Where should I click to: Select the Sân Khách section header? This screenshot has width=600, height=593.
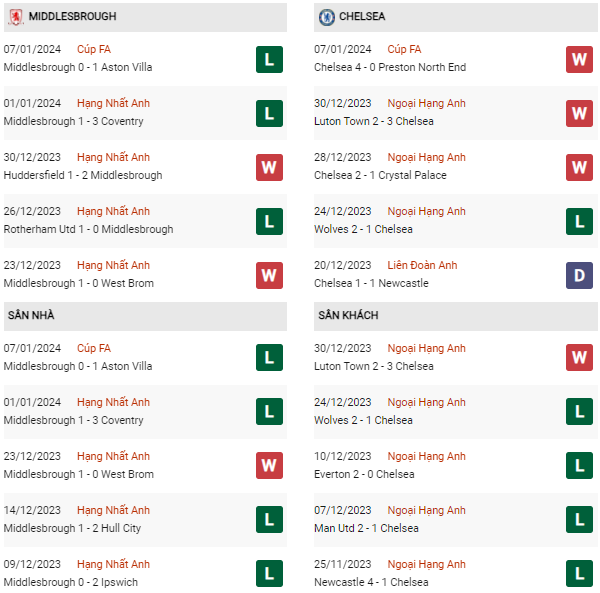(349, 315)
